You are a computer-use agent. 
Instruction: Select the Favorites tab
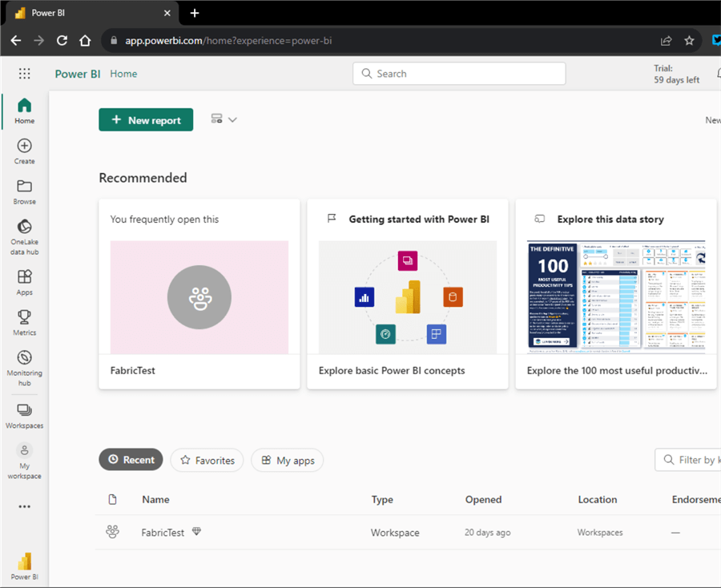point(207,460)
